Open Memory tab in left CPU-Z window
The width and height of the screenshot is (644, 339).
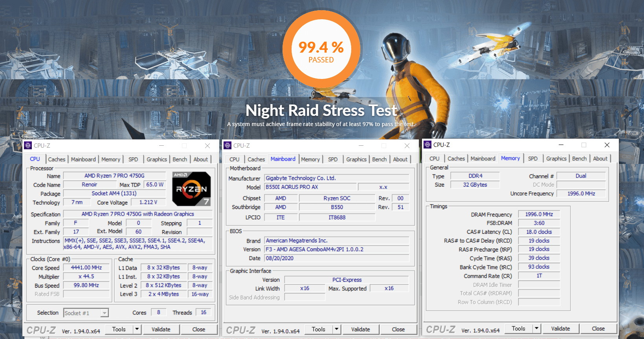[111, 159]
